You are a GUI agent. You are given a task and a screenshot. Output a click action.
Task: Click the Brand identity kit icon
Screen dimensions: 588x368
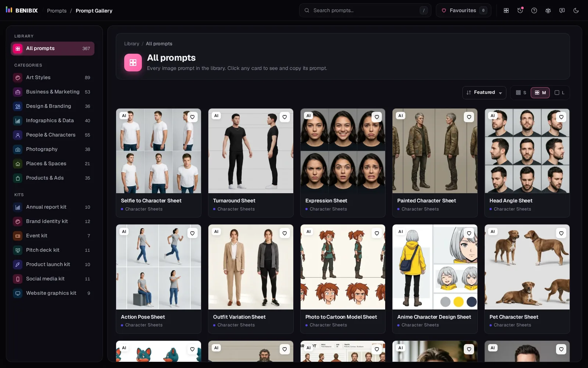[18, 222]
